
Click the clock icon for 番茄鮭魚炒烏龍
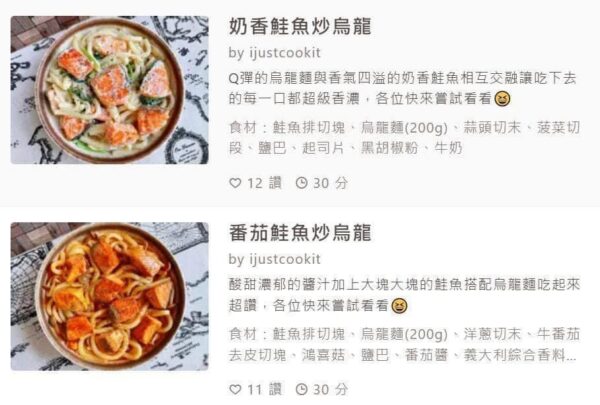tap(302, 390)
